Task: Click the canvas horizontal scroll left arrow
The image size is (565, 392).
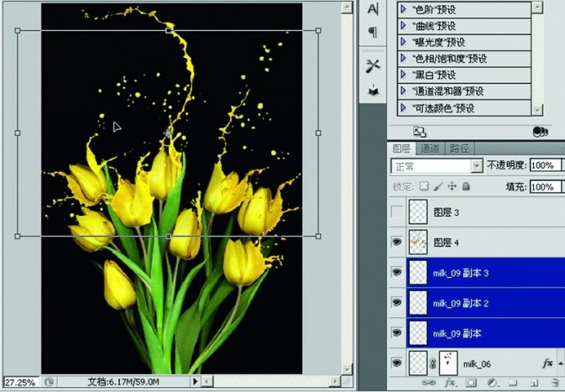Action: (207, 381)
